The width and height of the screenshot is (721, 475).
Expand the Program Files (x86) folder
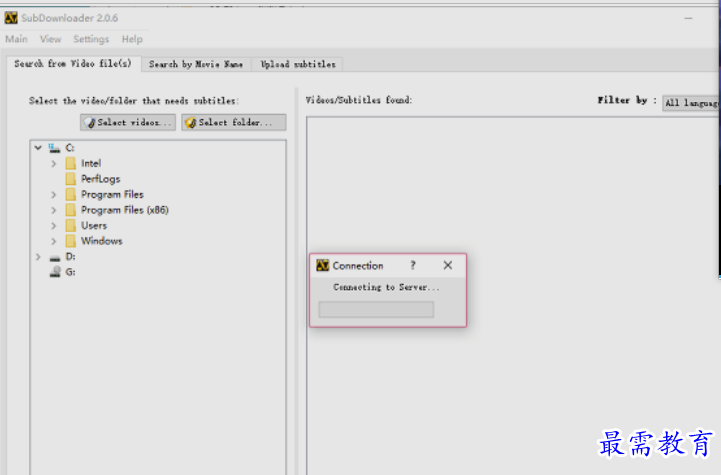pos(53,211)
